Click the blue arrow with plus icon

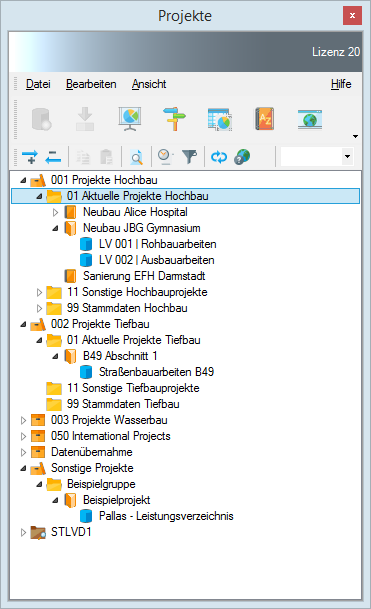[30, 157]
